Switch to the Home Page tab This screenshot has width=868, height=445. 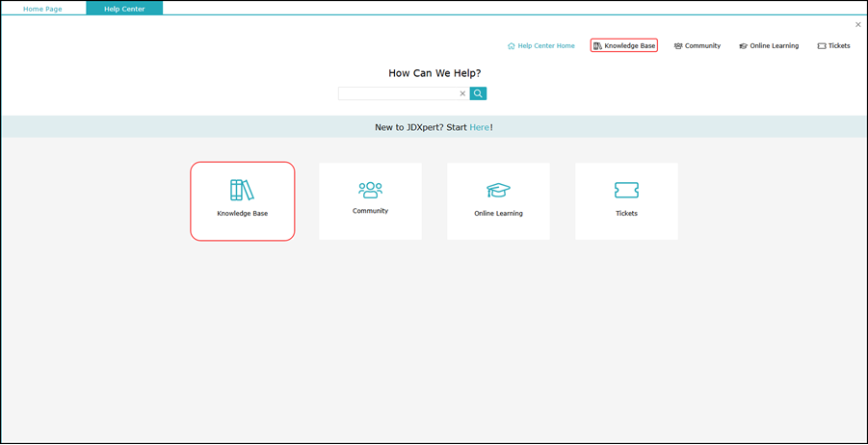[x=42, y=9]
